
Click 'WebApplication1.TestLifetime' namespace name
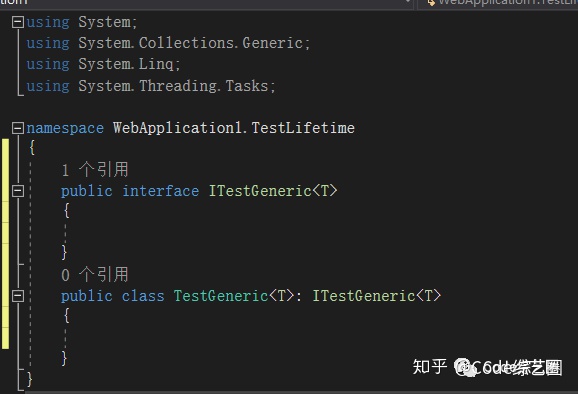(234, 128)
